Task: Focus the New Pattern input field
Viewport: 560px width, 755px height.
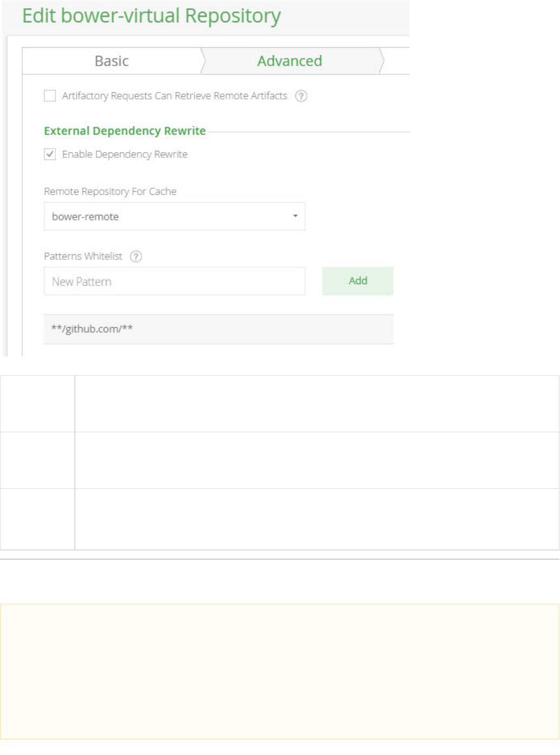Action: tap(174, 281)
